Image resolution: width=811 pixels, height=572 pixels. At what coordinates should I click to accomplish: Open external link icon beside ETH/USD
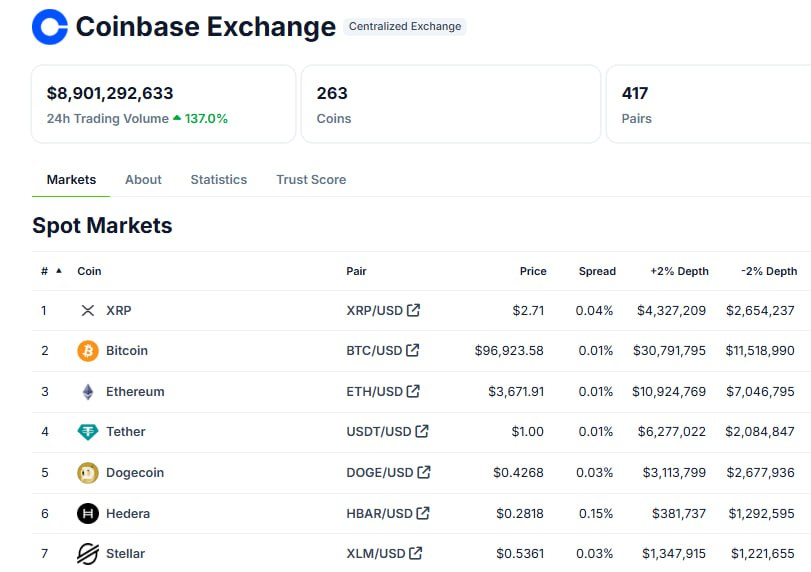point(413,391)
